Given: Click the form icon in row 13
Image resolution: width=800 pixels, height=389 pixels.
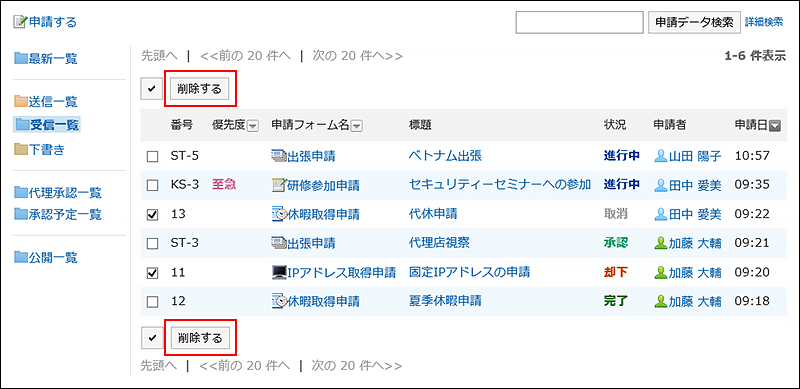Looking at the screenshot, I should (279, 214).
